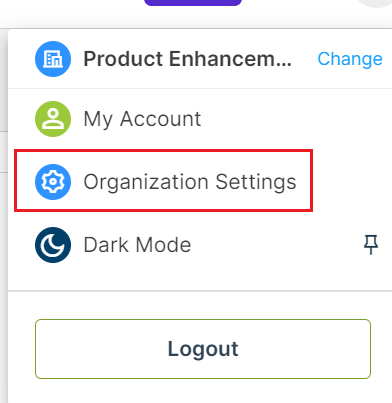Click the blue organization building icon
Viewport: 392px width, 403px height.
click(53, 59)
